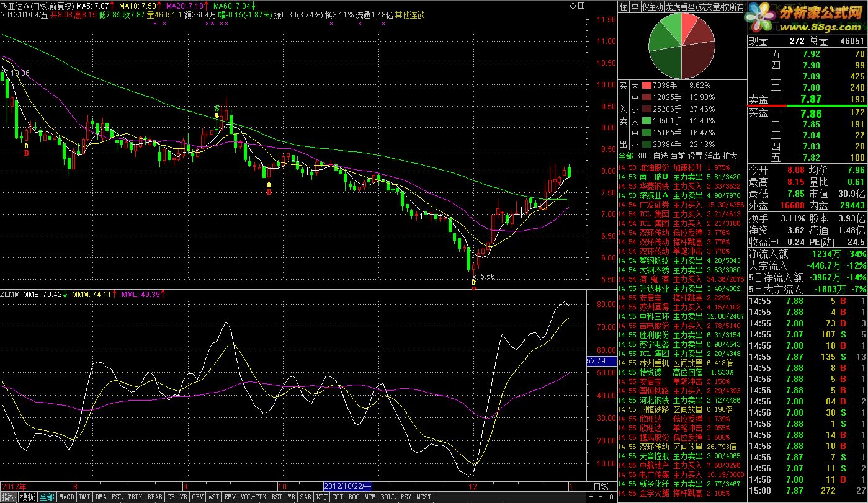Image resolution: width=868 pixels, height=503 pixels.
Task: Click small sell orders 20384手 color swatch
Action: tap(647, 144)
